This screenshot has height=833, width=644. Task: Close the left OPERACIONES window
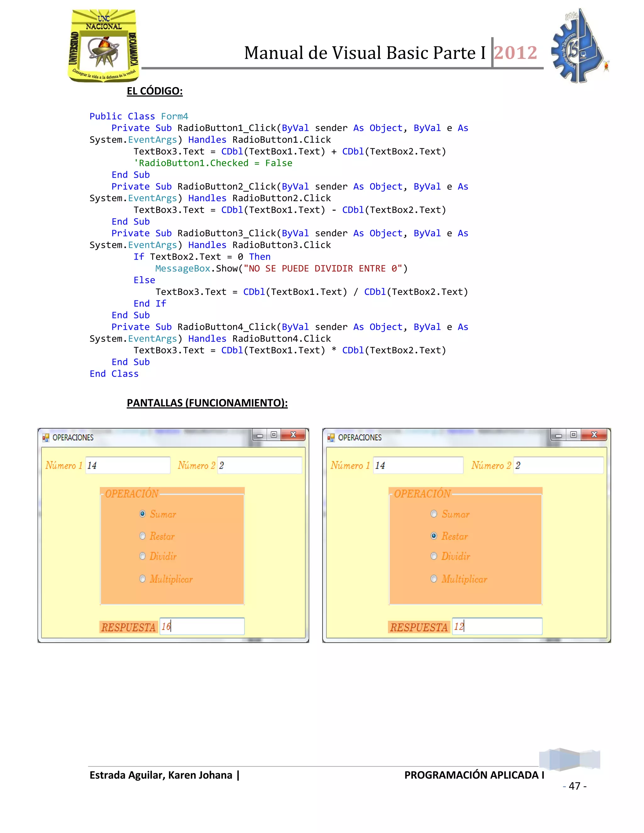293,435
